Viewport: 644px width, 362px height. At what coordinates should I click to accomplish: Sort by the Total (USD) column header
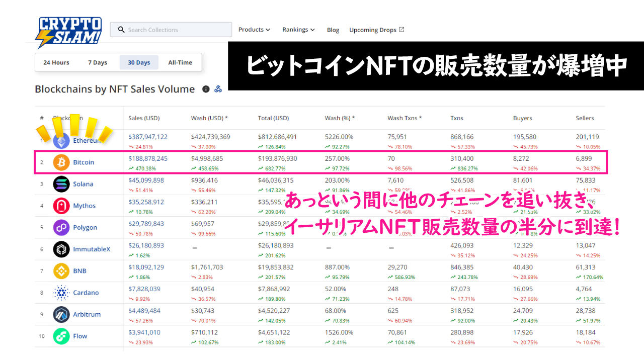tap(274, 118)
